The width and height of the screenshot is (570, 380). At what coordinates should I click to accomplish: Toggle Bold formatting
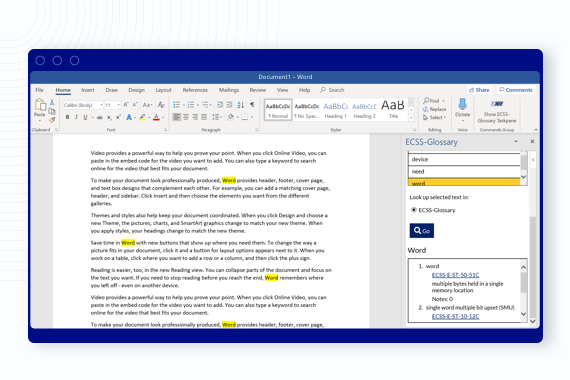coord(67,117)
